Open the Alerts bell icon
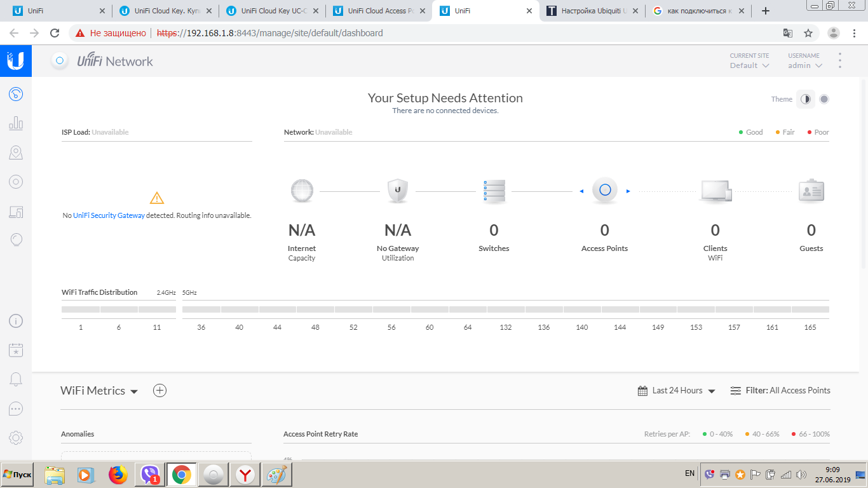Image resolution: width=868 pixels, height=488 pixels. [16, 379]
